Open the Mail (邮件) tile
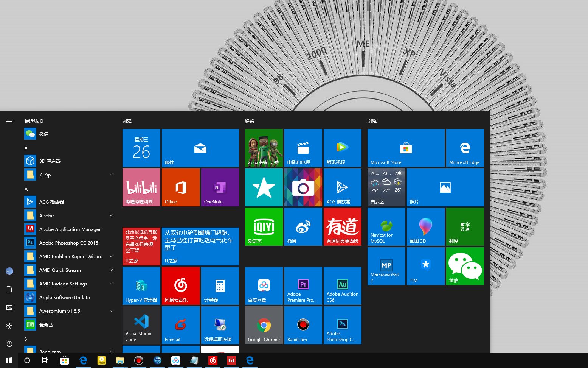 [200, 148]
